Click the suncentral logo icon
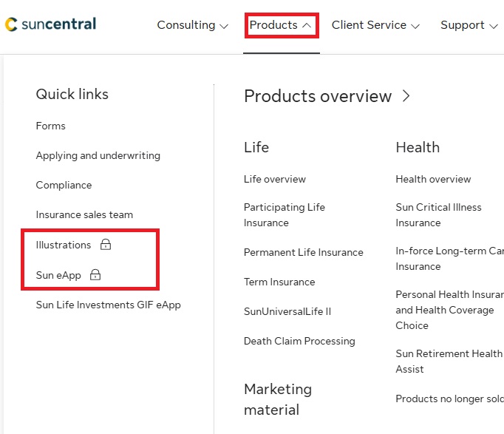Image resolution: width=504 pixels, height=434 pixels. pyautogui.click(x=11, y=24)
